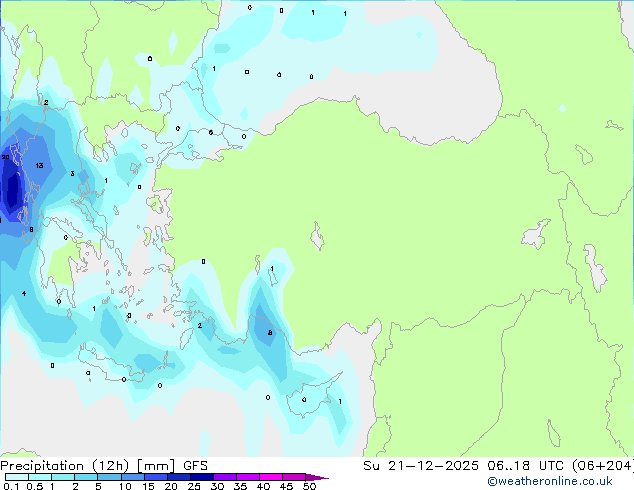Viewport: 634px width, 490px height.
Task: Click the 'Su 21-12-2025 06..18 UTC' date label
Action: [x=463, y=466]
